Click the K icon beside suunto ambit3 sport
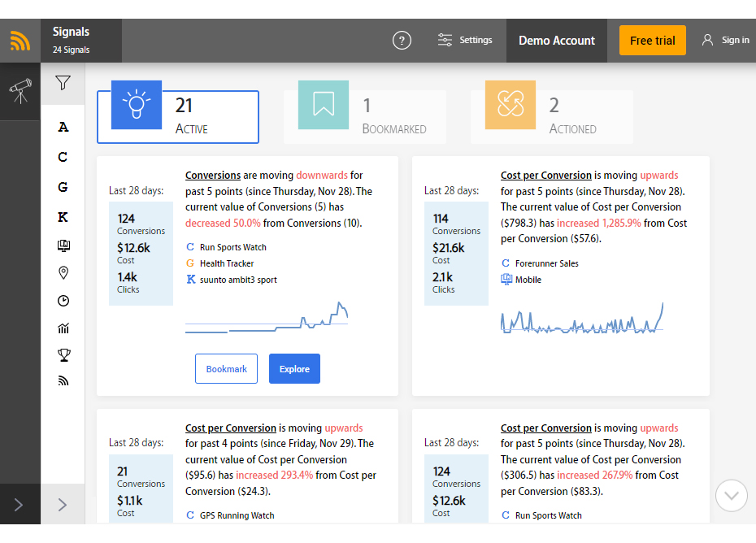Screen dimensions: 756x543 (x=191, y=279)
